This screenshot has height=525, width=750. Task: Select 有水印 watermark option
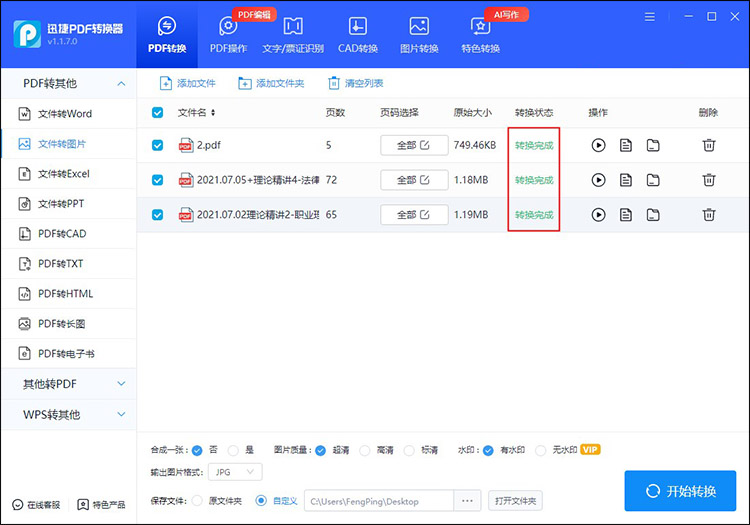488,450
